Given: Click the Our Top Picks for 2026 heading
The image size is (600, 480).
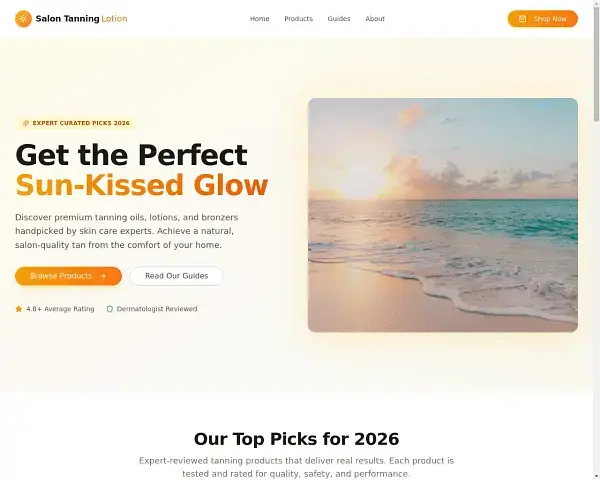Looking at the screenshot, I should tap(297, 439).
